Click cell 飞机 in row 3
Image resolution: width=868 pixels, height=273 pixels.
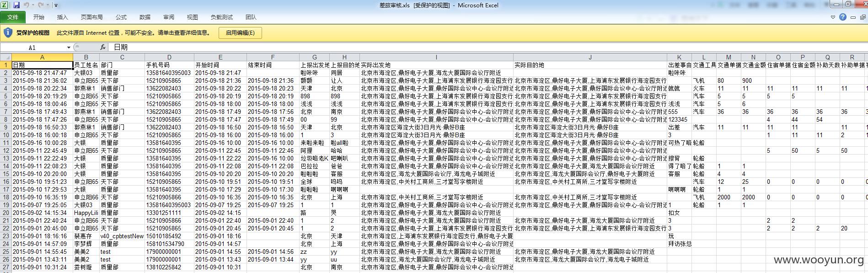pos(704,80)
